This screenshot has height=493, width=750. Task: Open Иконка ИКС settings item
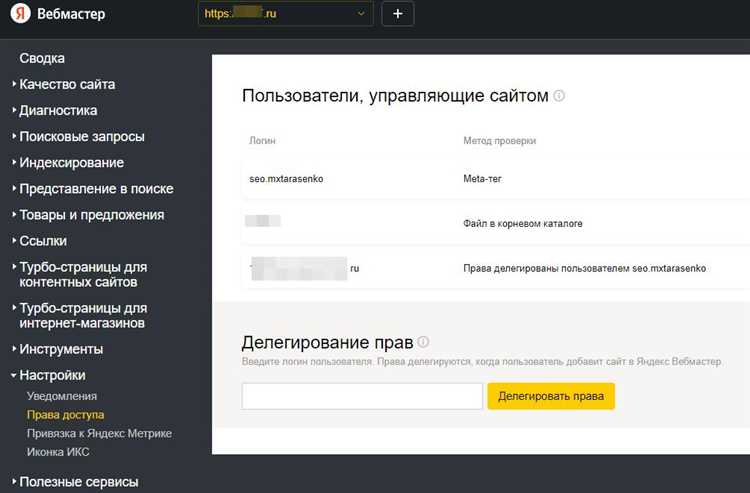58,452
